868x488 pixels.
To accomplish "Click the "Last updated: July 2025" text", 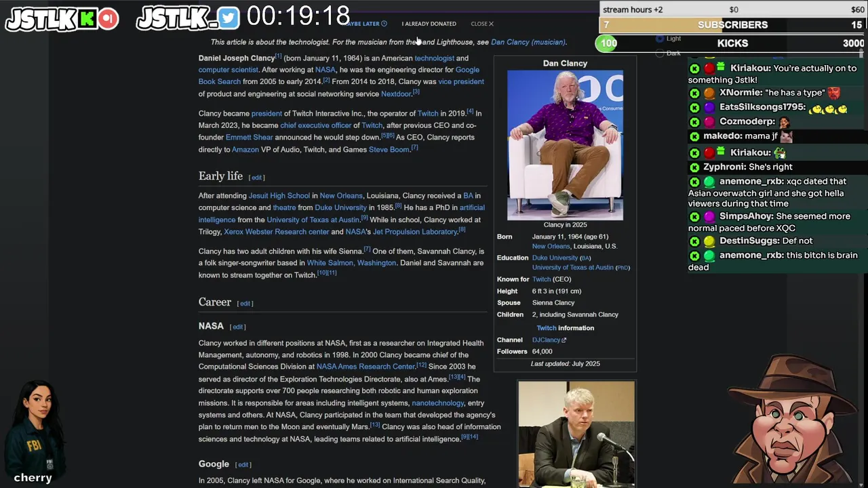I will pyautogui.click(x=565, y=364).
